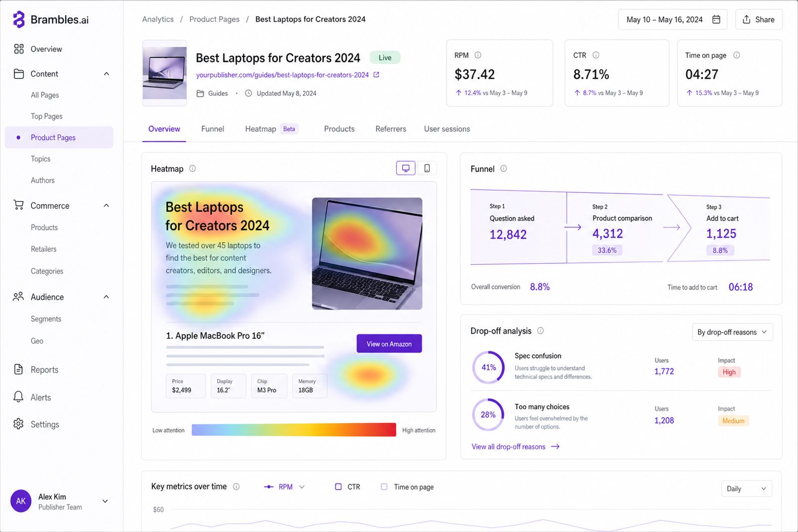Open the yourpublisher.com guide URL link

click(x=282, y=75)
